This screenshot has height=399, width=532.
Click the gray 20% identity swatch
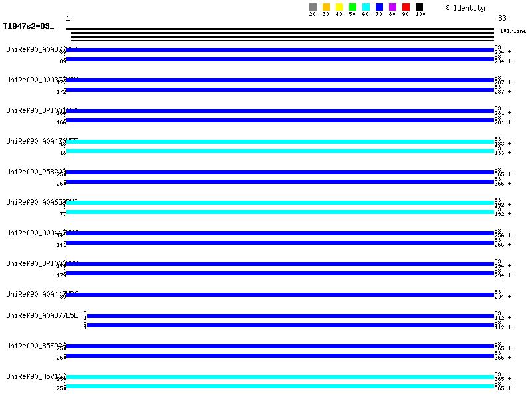313,7
